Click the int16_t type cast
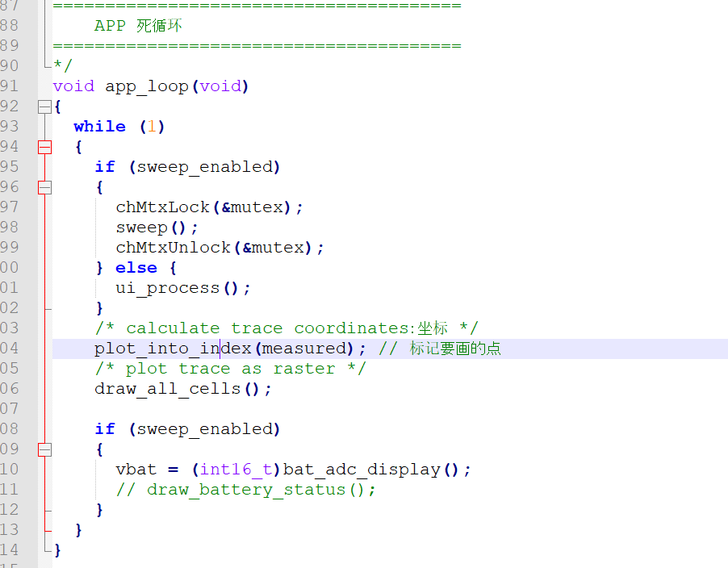This screenshot has height=568, width=728. click(x=235, y=470)
